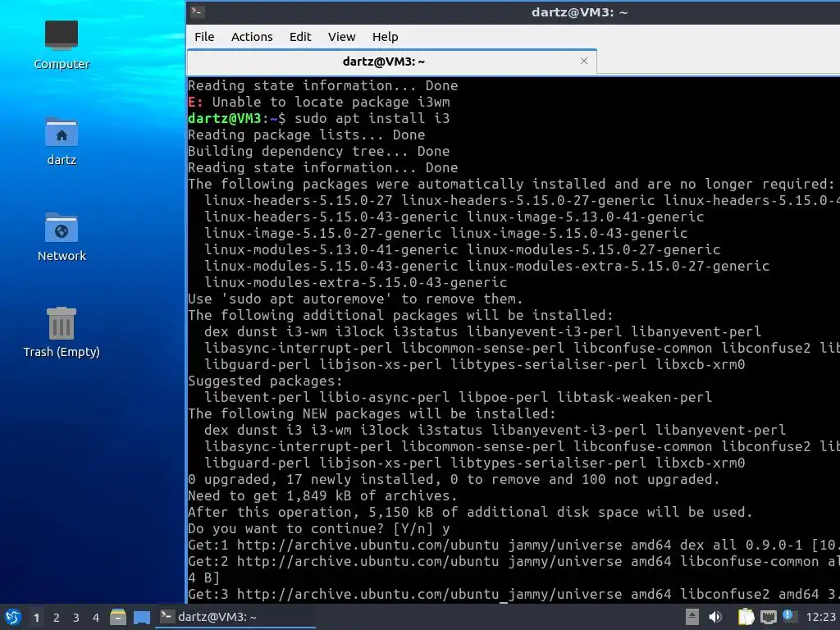Click the terminal icon in the window title bar

[x=197, y=11]
